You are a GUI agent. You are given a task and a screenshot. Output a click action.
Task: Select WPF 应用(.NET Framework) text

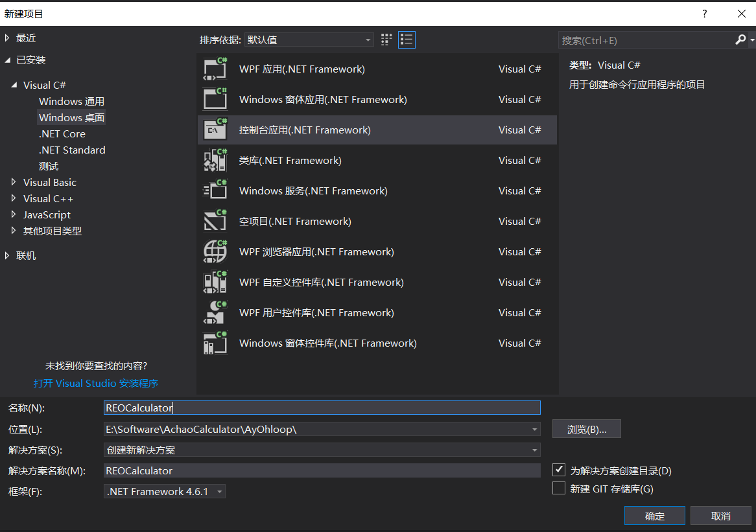[x=302, y=69]
